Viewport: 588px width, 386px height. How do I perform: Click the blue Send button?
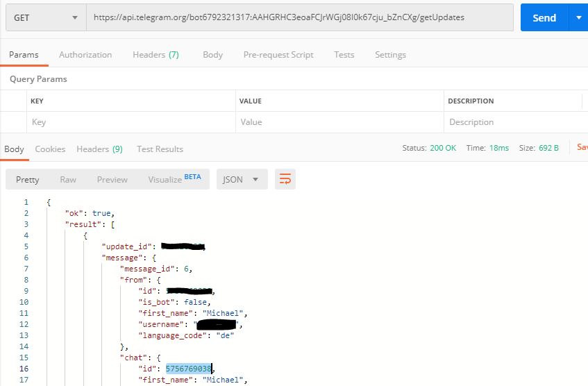coord(544,17)
